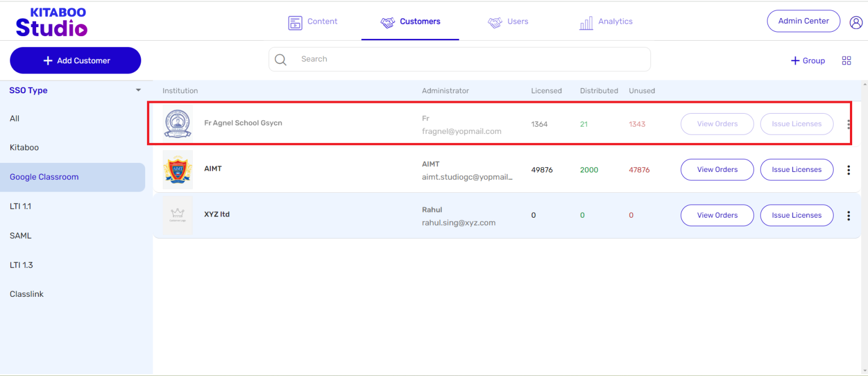Click the AIMT institution name
The width and height of the screenshot is (868, 376).
tap(213, 168)
